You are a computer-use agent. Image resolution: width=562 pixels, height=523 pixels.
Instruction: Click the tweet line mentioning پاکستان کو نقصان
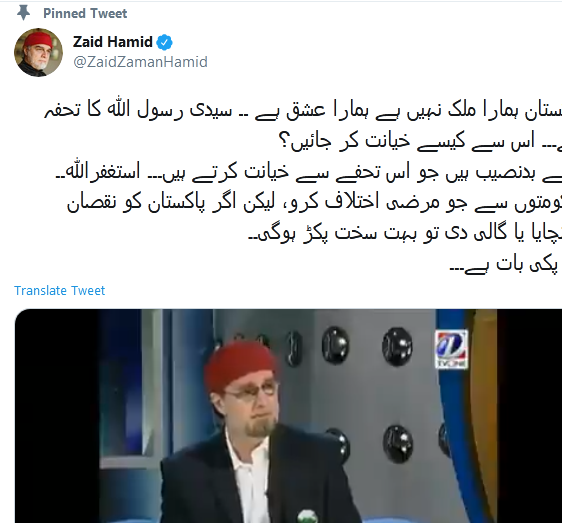(314, 203)
